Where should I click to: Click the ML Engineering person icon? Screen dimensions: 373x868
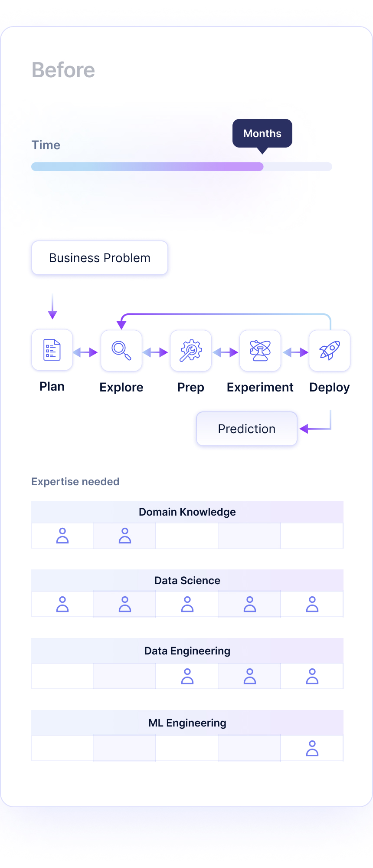click(312, 748)
